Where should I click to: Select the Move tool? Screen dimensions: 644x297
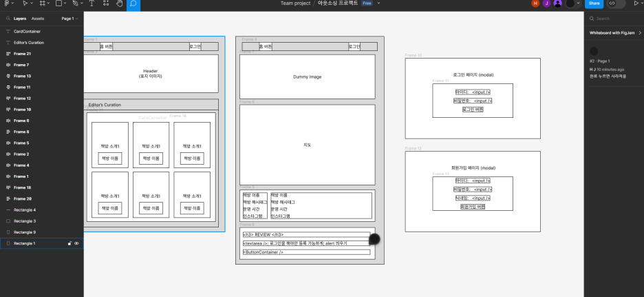click(25, 3)
